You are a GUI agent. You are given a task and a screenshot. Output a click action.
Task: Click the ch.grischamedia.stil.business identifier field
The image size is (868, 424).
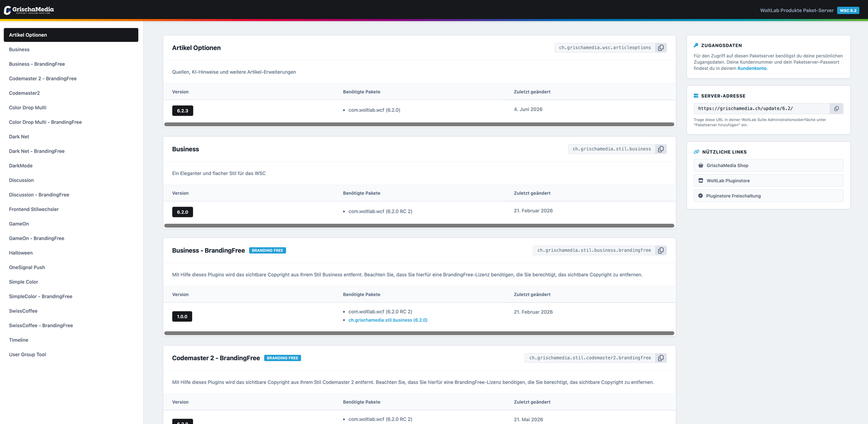pos(612,149)
